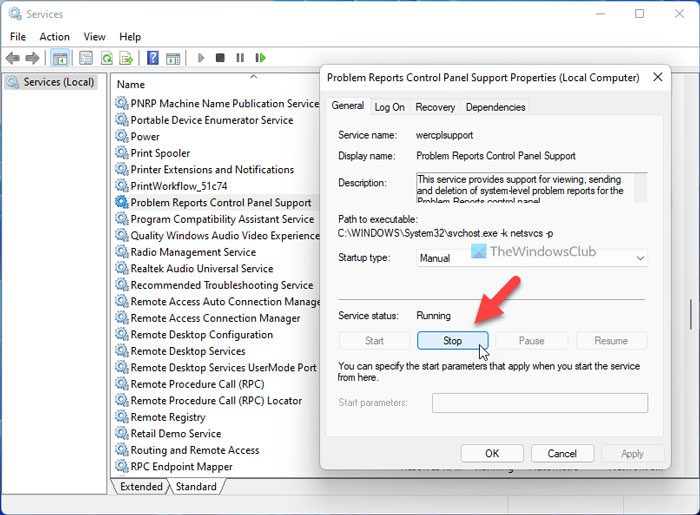700x515 pixels.
Task: Open the File menu
Action: coord(18,37)
